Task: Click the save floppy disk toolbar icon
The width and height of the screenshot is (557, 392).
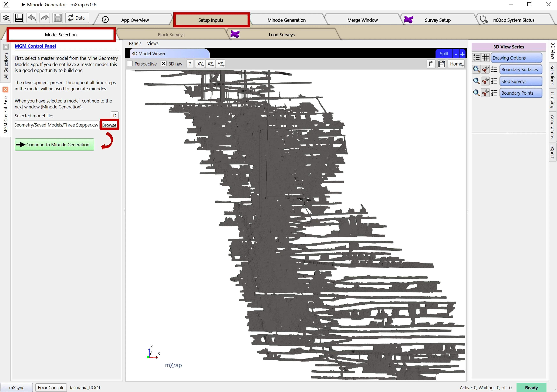Action: pyautogui.click(x=57, y=18)
